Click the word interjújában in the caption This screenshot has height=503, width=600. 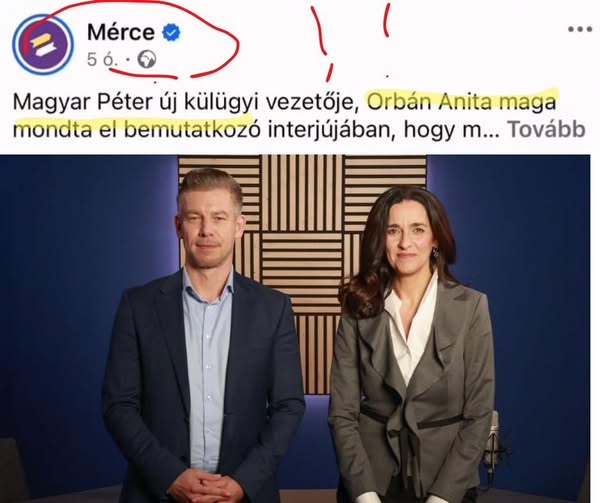point(331,130)
